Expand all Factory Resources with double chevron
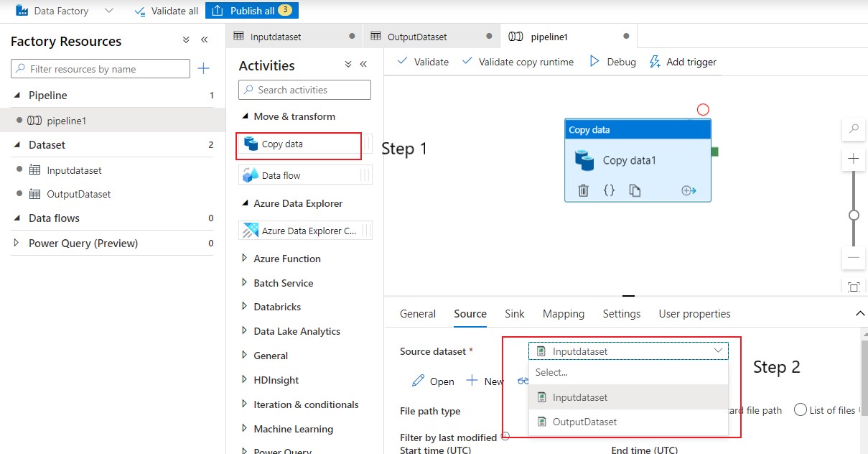This screenshot has height=454, width=868. point(187,40)
